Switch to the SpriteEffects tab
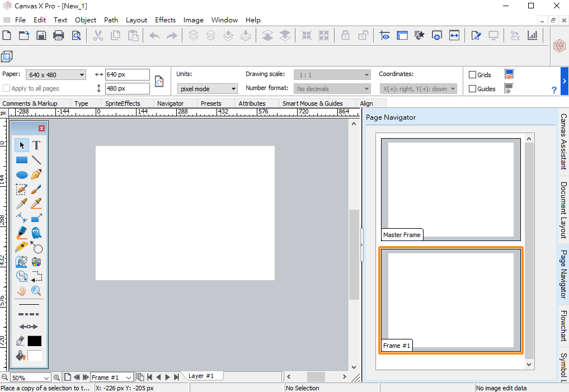 [x=123, y=103]
